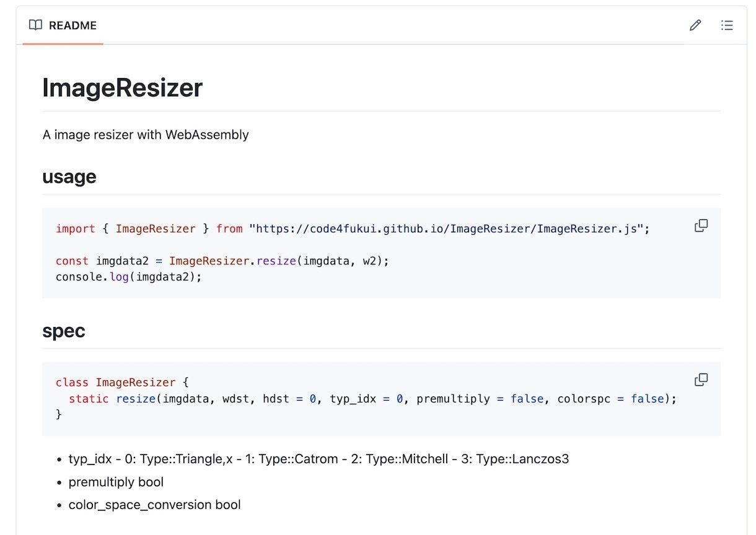Click the console.log(imgdata2) code line
Screen dimensions: 756x535
click(129, 277)
